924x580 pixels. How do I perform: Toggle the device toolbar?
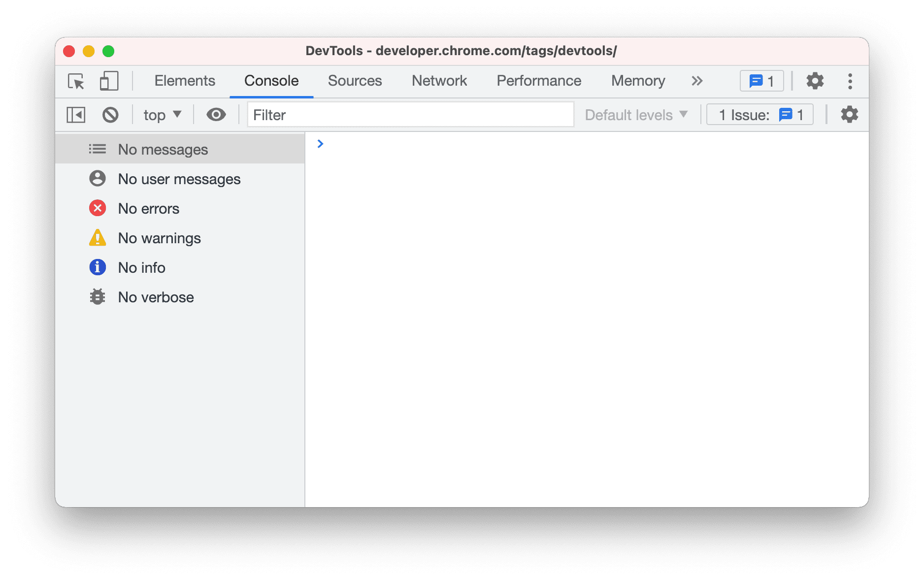[x=108, y=81]
